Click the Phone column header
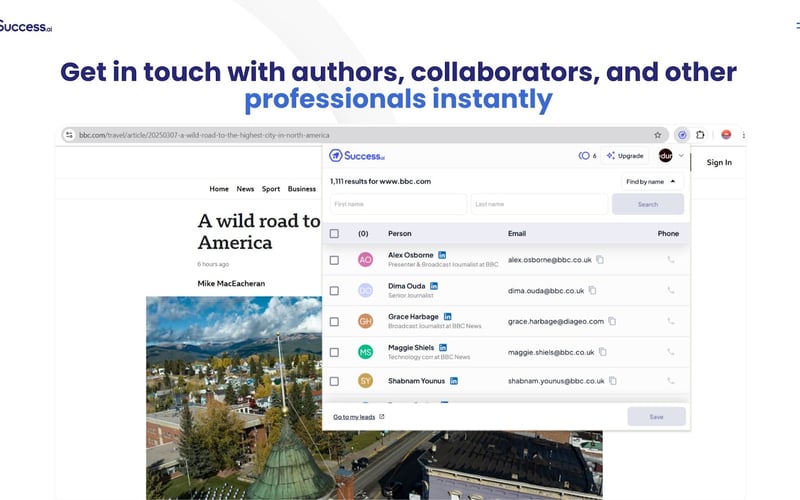This screenshot has height=500, width=800. pos(668,234)
